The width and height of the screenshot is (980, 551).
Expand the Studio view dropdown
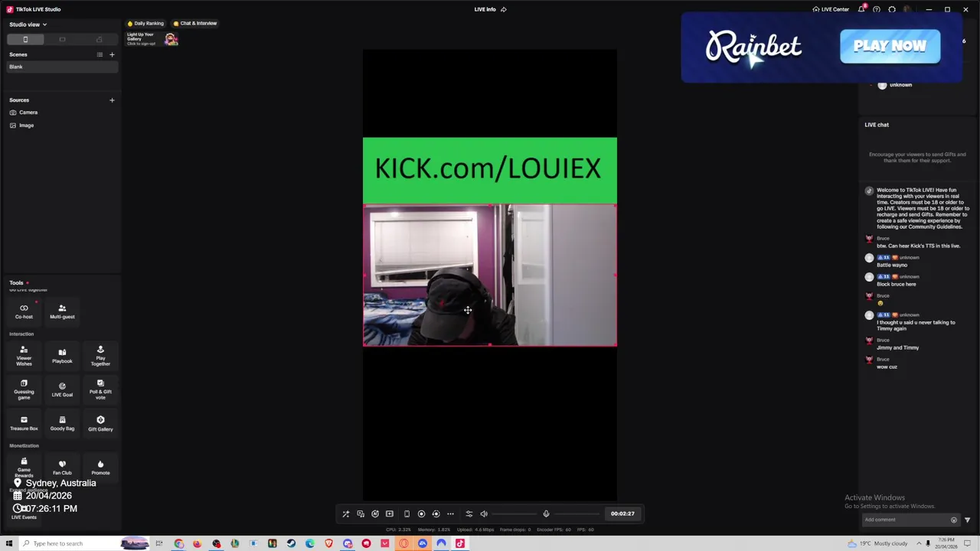tap(28, 24)
